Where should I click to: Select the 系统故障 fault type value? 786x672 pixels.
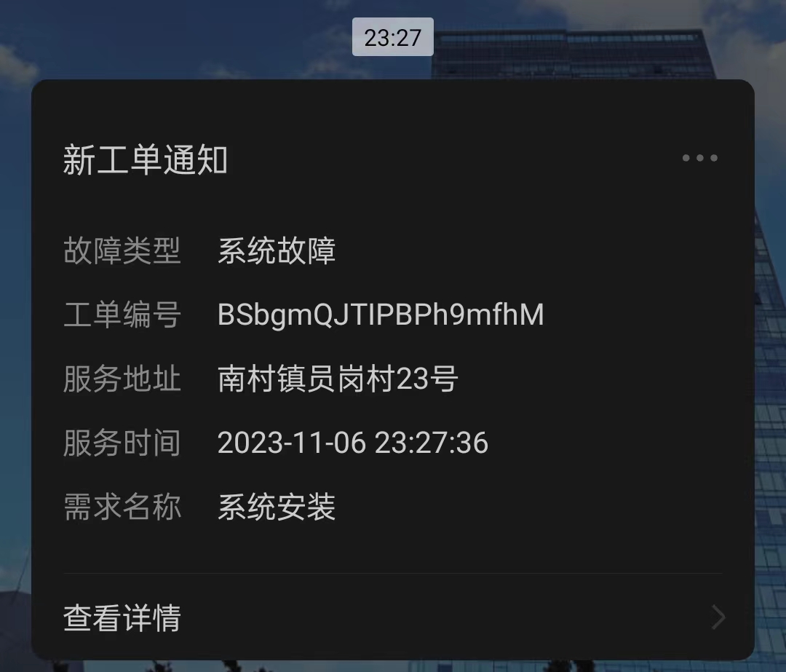(277, 250)
